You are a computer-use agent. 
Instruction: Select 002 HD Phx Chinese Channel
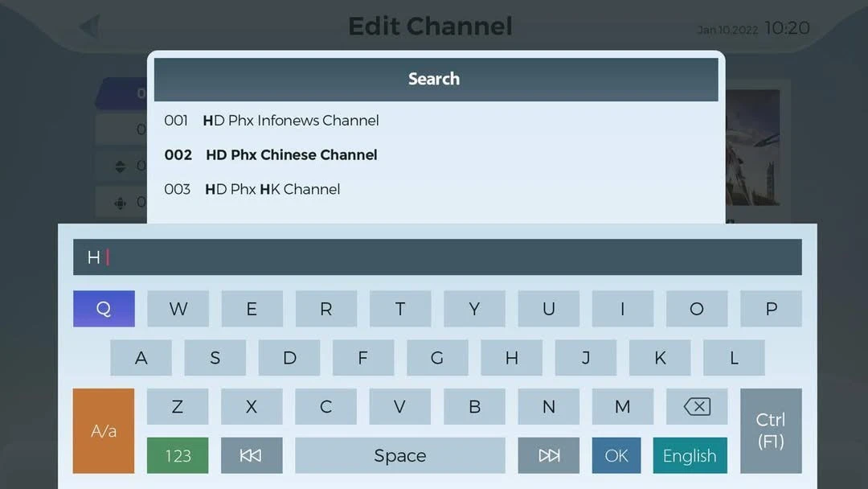coord(272,155)
